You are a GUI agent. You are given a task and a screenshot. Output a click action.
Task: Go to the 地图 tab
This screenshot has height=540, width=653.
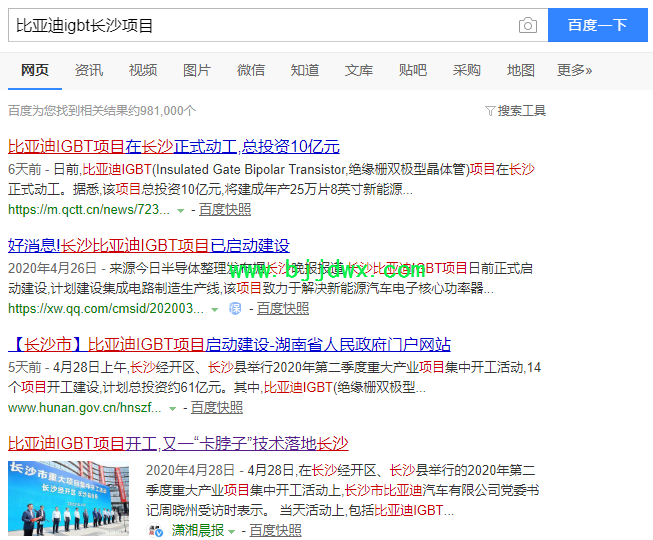pos(521,70)
